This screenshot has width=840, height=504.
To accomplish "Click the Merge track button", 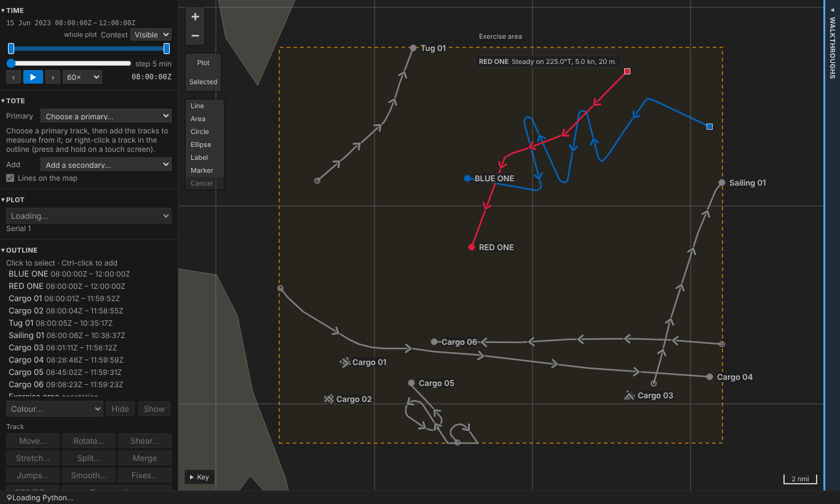I will [145, 458].
